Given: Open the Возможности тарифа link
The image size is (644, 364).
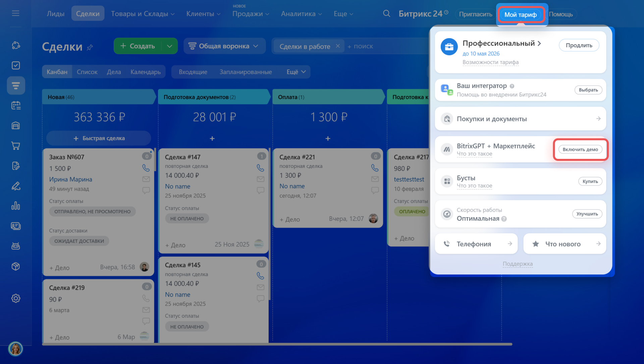Looking at the screenshot, I should (x=490, y=62).
